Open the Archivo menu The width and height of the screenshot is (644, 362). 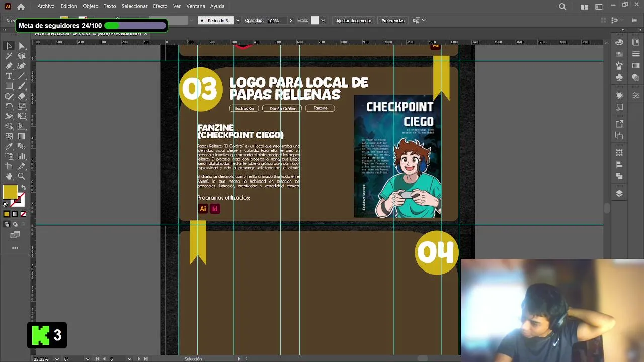click(x=46, y=6)
